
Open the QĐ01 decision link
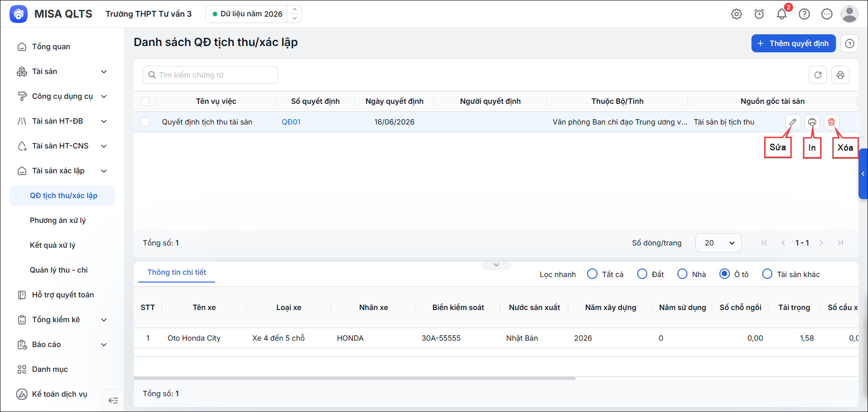pyautogui.click(x=291, y=122)
